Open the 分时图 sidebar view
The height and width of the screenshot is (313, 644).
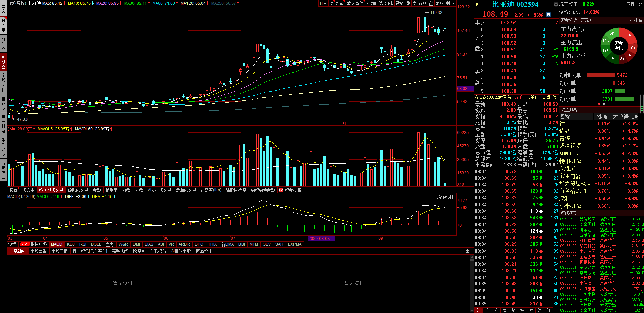click(x=3, y=44)
